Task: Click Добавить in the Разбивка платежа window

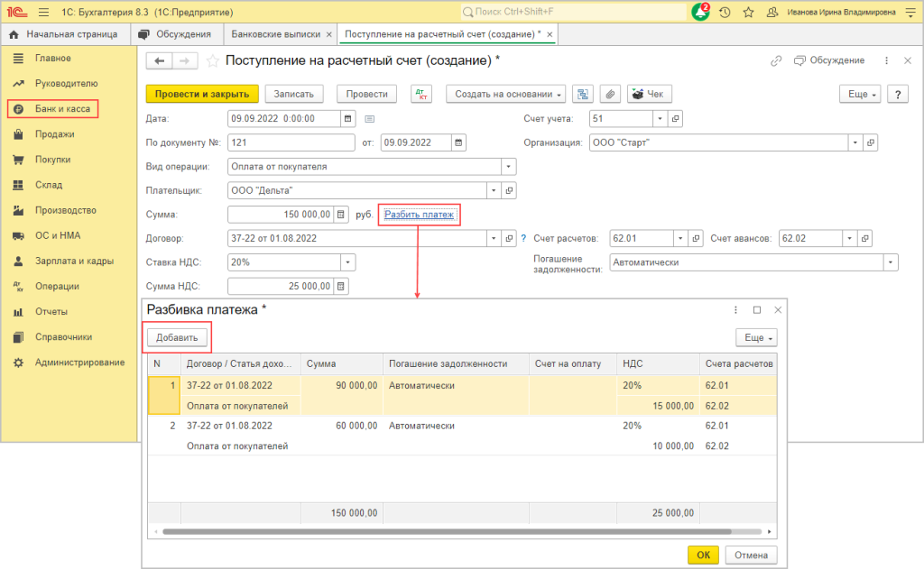Action: pos(177,337)
